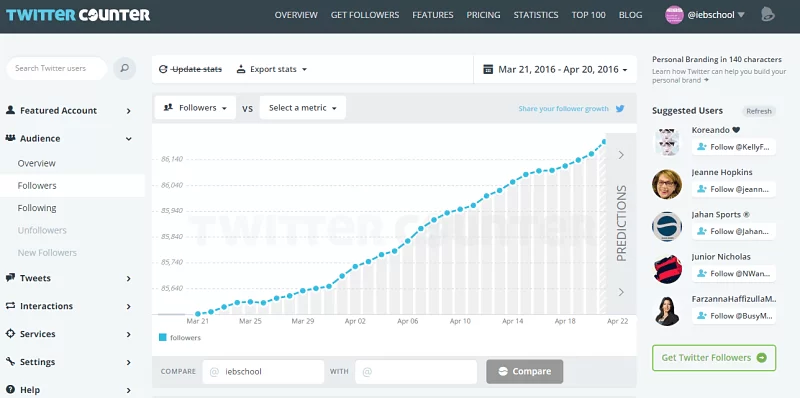Expand the Interactions section
Screen dimensions: 800x398
(x=129, y=306)
